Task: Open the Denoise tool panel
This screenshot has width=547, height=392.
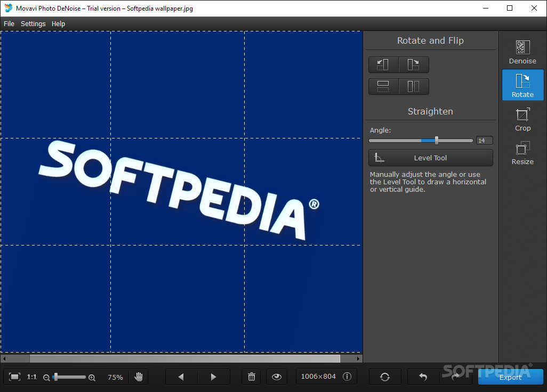Action: [522, 52]
